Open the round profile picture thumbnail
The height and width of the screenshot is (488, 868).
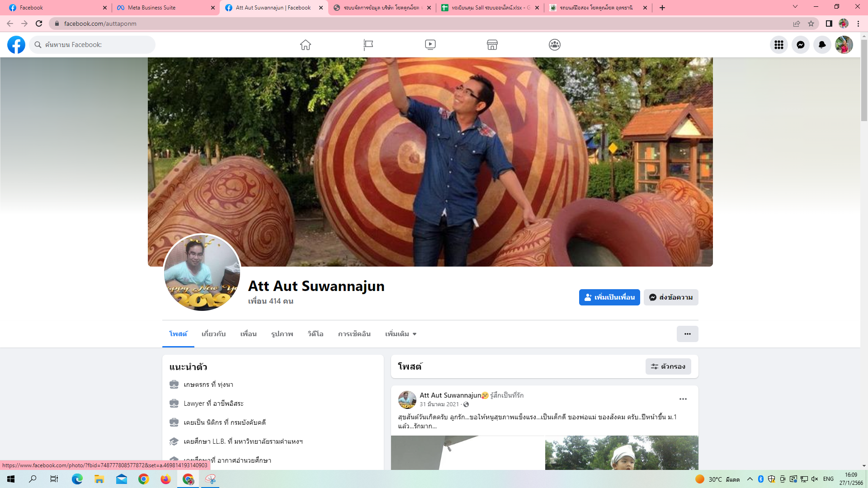click(202, 272)
